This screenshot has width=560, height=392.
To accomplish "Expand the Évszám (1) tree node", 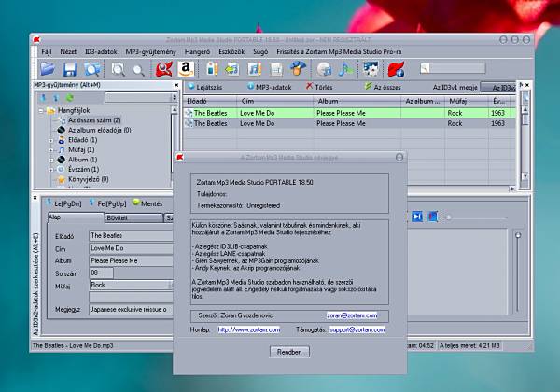I will [x=51, y=170].
